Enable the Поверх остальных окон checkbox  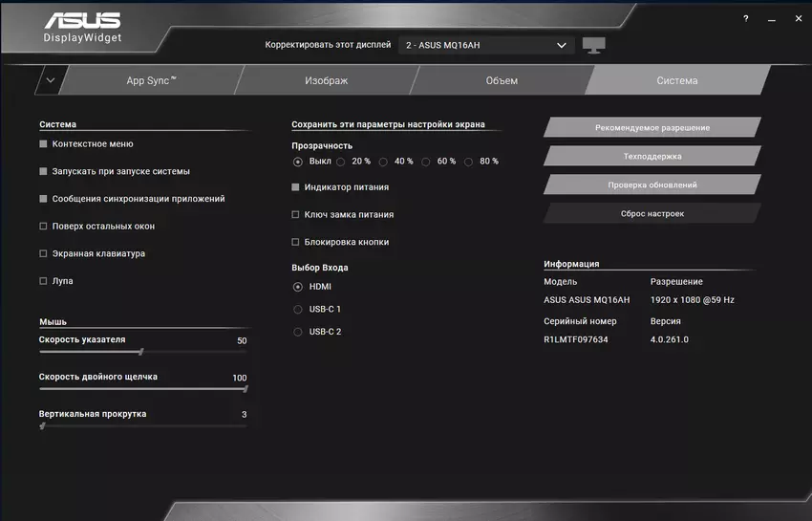43,227
